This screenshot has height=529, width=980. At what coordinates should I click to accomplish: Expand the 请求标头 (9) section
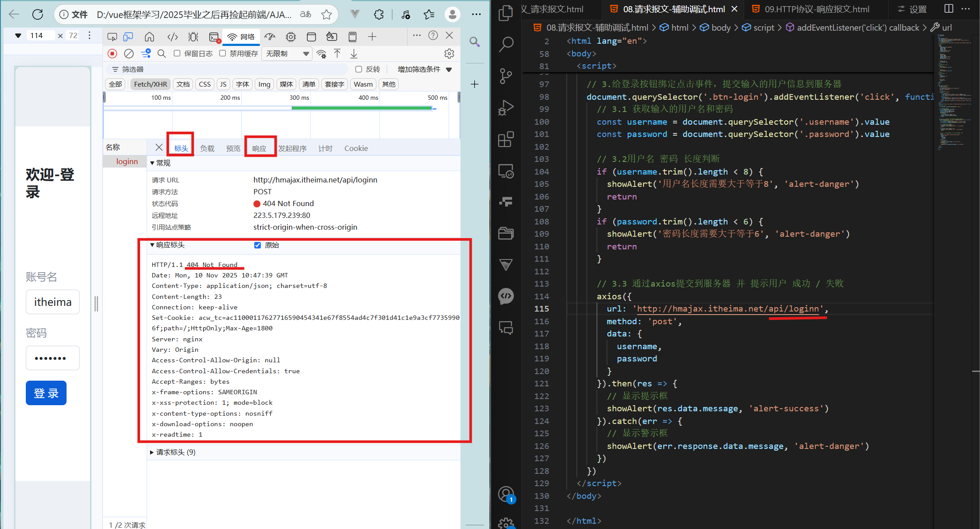pos(172,452)
